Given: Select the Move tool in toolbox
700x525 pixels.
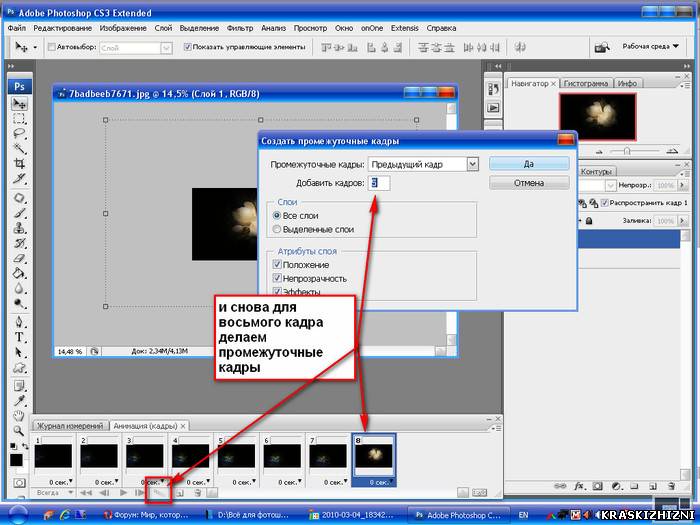Looking at the screenshot, I should 19,104.
